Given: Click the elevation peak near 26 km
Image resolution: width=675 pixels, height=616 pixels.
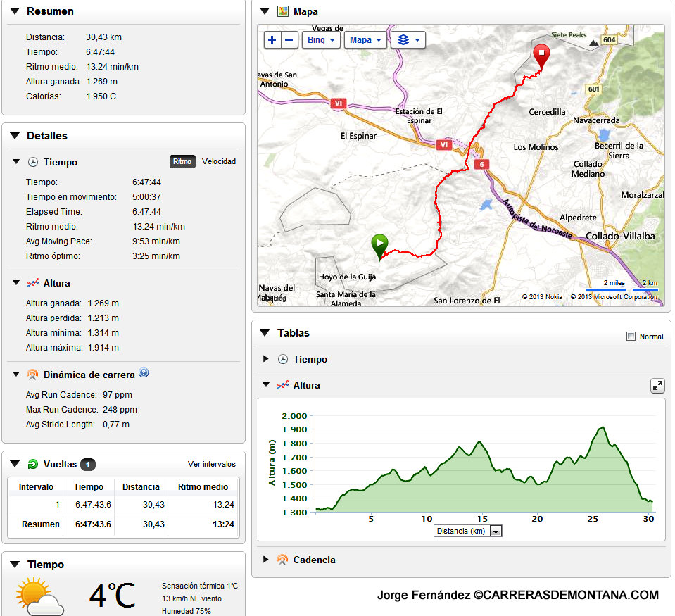Looking at the screenshot, I should click(602, 427).
